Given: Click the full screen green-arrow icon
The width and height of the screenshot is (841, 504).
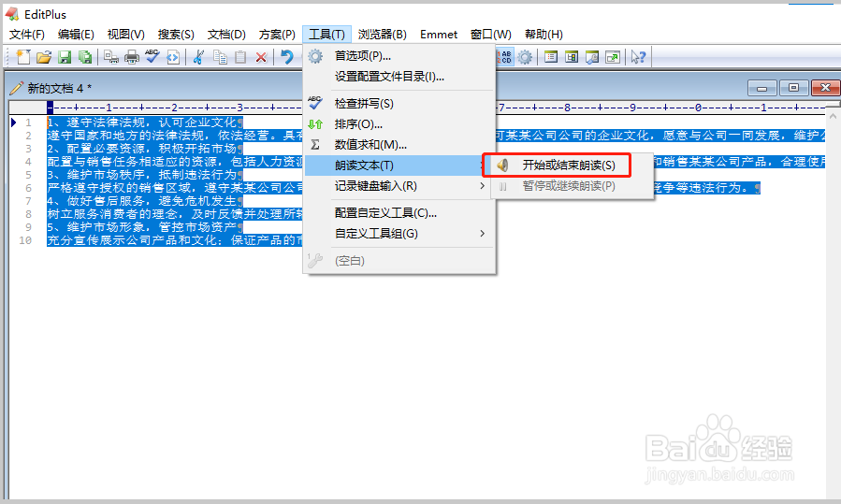Looking at the screenshot, I should tap(613, 57).
